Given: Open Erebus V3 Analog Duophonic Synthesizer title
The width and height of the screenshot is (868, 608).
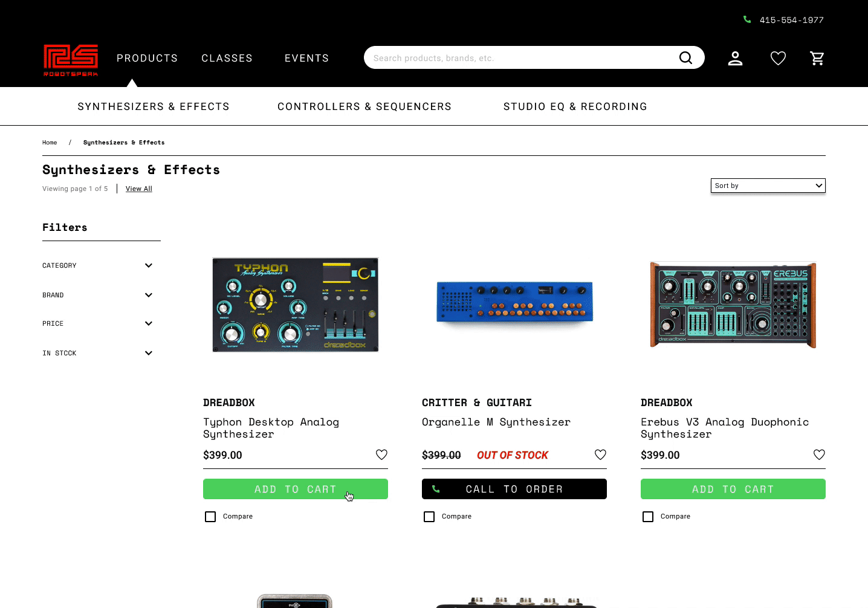Looking at the screenshot, I should 725,428.
